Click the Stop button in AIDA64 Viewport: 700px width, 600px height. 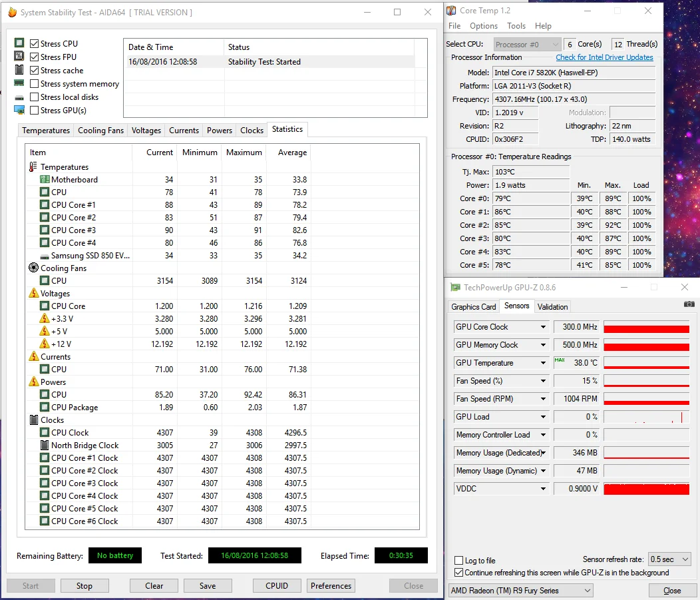tap(85, 586)
